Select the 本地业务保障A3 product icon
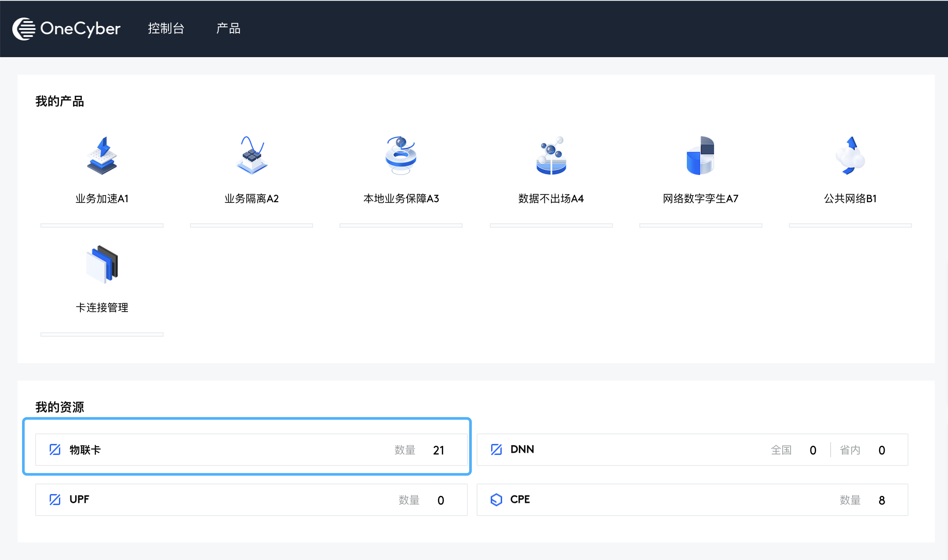The image size is (948, 560). pos(401,156)
